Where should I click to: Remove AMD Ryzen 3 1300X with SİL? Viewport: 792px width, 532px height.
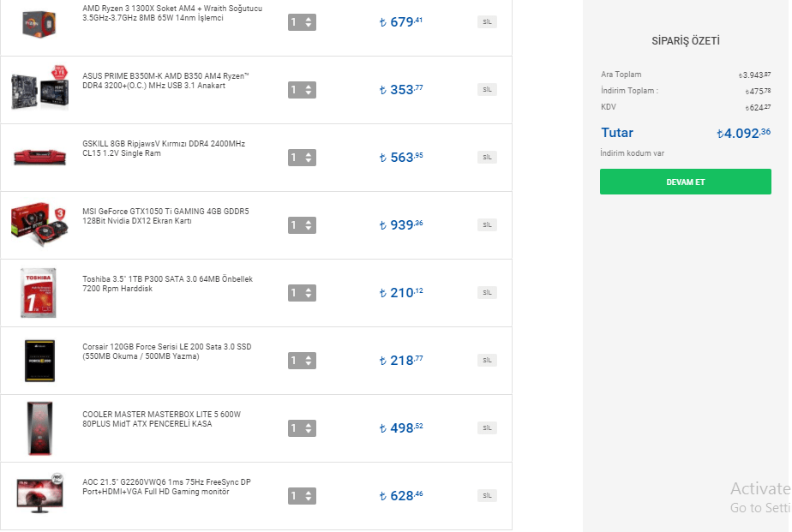tap(487, 21)
